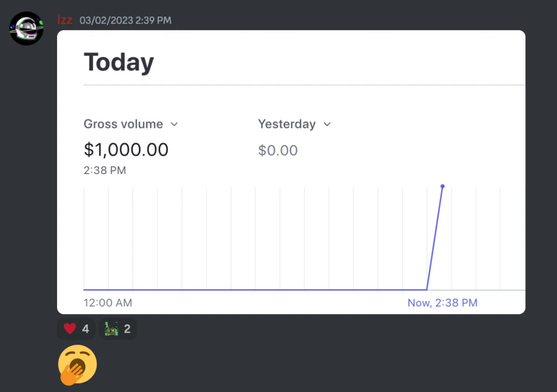This screenshot has height=392, width=557.
Task: Click the 12:00 AM axis label
Action: click(x=108, y=303)
